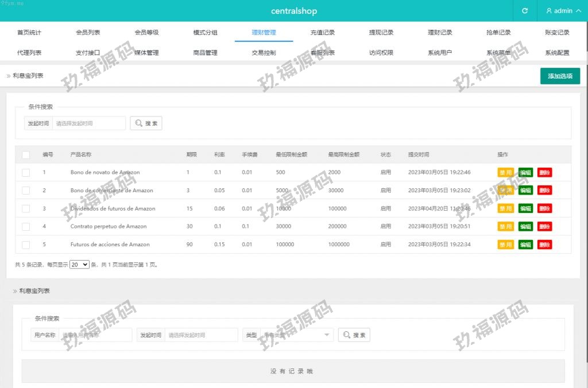Go to 系统配置 menu item

pyautogui.click(x=557, y=53)
